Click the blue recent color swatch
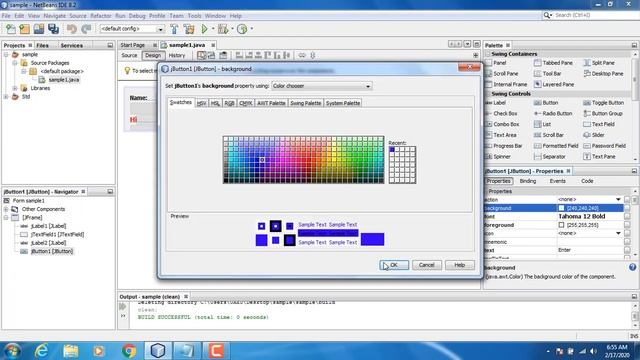This screenshot has width=640, height=360. click(392, 149)
